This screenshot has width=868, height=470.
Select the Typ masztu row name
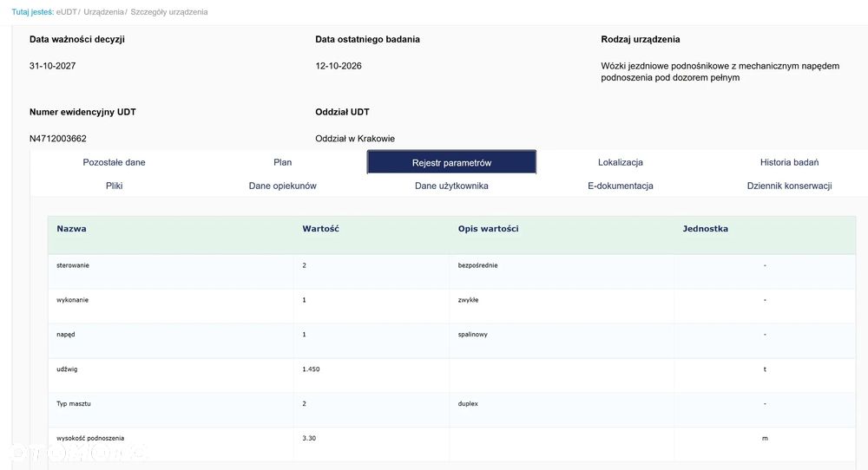[74, 403]
